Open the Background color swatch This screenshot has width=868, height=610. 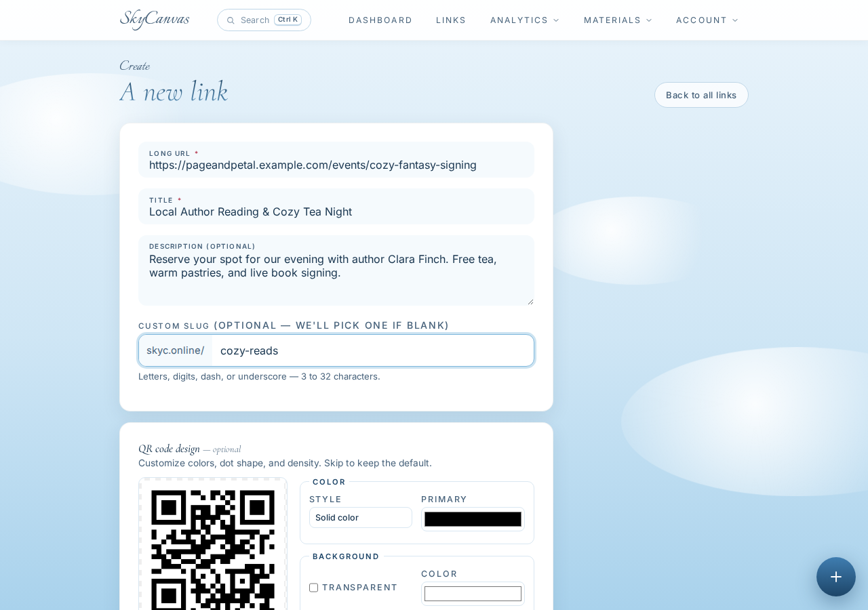[x=473, y=594]
